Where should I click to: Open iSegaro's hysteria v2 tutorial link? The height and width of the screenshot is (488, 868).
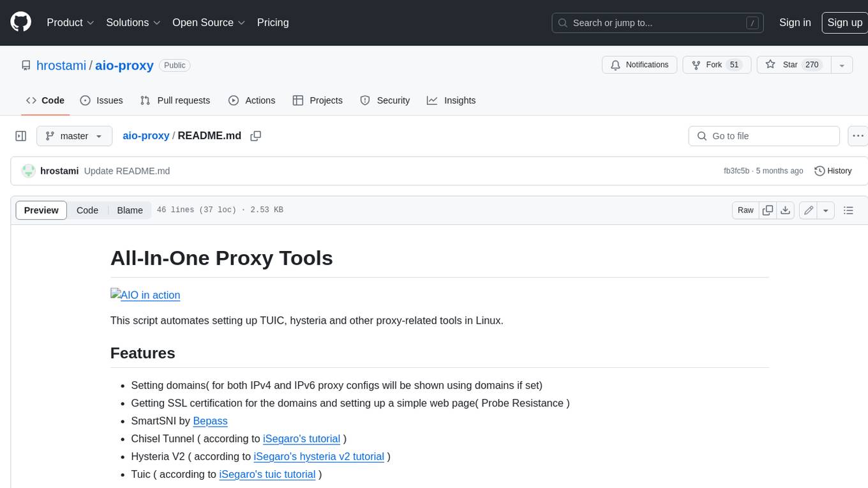tap(319, 457)
